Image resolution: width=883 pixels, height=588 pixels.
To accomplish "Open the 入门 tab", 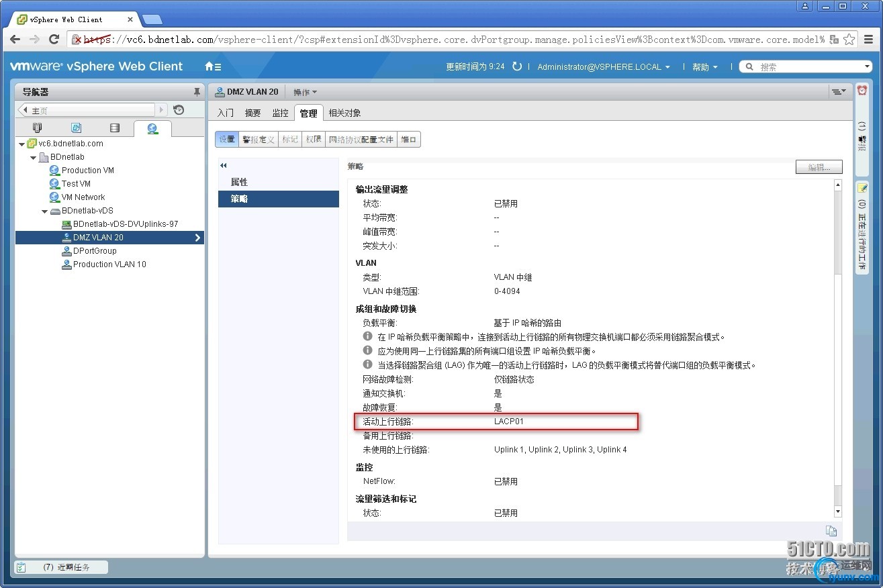I will click(226, 113).
